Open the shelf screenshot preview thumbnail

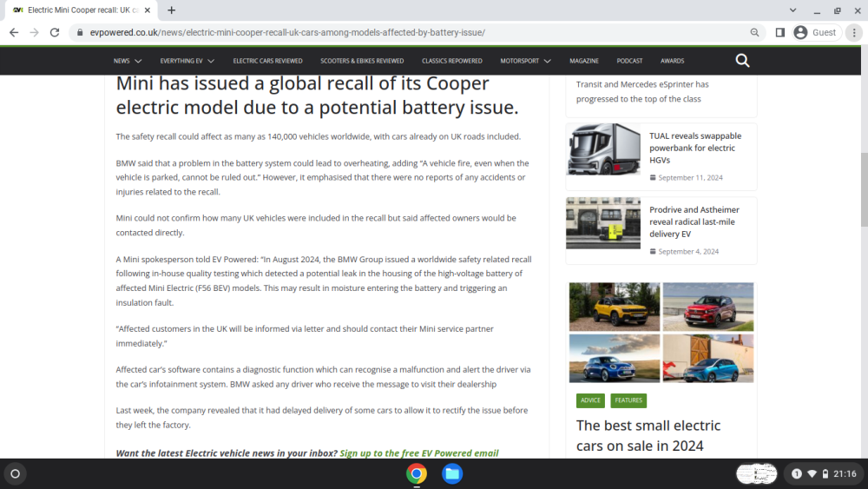coord(757,473)
